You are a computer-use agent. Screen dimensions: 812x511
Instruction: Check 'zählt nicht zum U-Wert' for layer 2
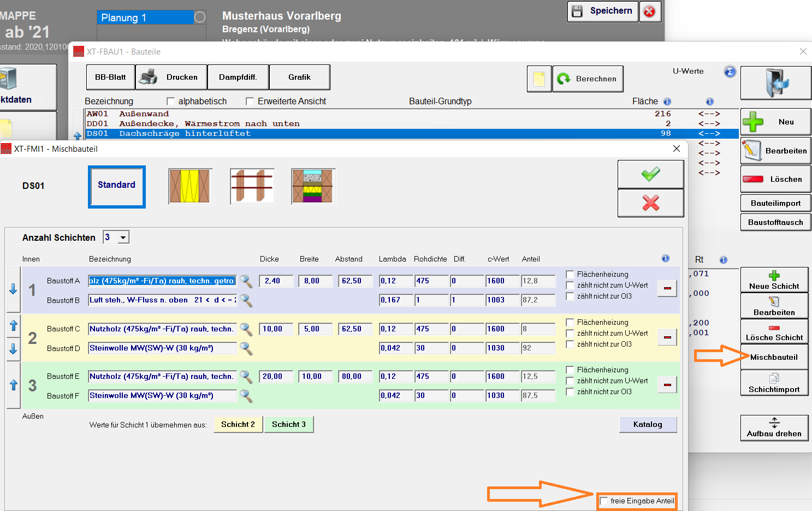pyautogui.click(x=570, y=334)
